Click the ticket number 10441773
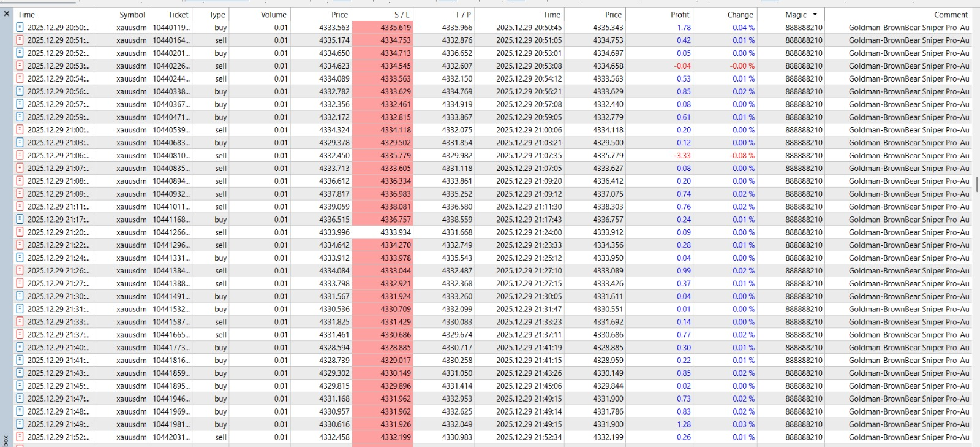 (171, 348)
